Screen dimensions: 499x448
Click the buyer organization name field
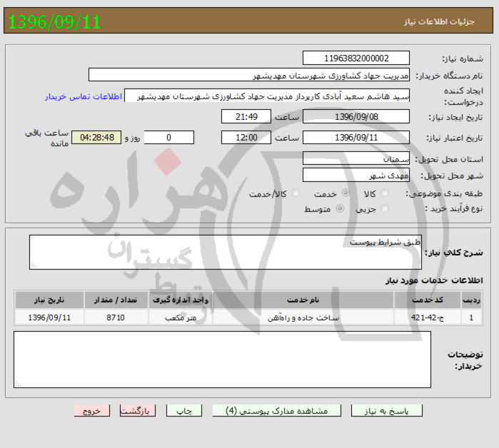tap(249, 75)
